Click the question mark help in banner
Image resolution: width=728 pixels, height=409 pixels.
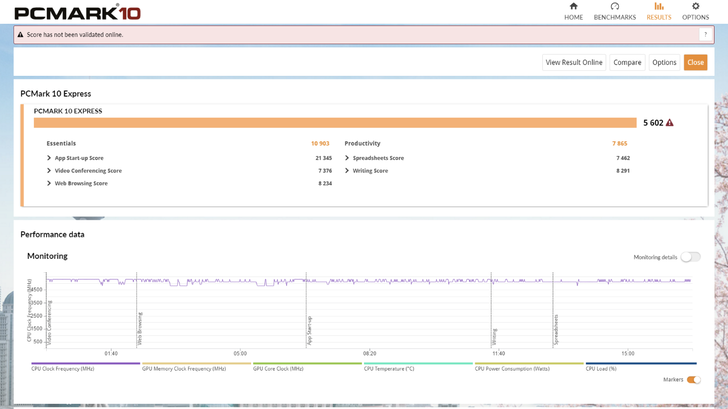(705, 35)
